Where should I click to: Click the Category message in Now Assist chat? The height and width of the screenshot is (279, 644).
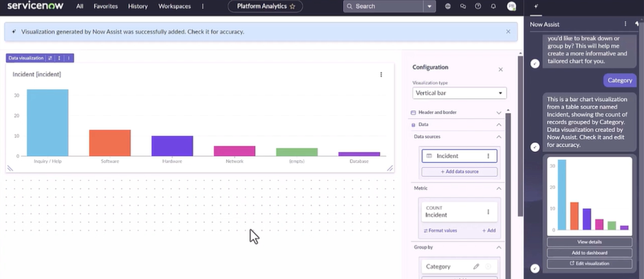tap(619, 80)
